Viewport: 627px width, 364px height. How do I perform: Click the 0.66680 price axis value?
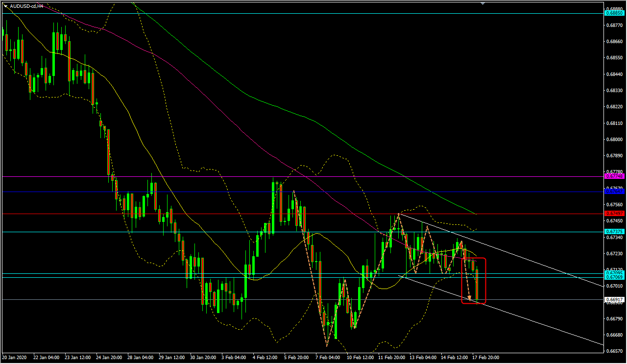(614, 335)
